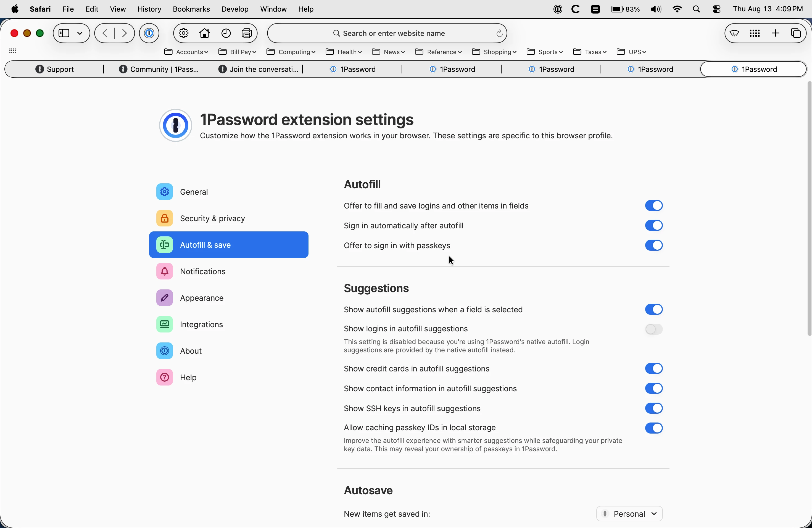Image resolution: width=812 pixels, height=528 pixels.
Task: Go forward to next page
Action: [x=124, y=33]
